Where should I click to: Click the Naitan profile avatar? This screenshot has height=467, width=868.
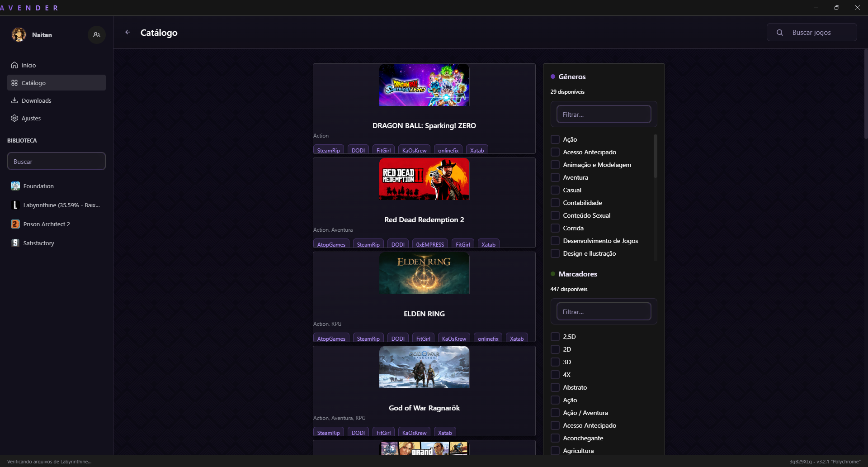[19, 35]
